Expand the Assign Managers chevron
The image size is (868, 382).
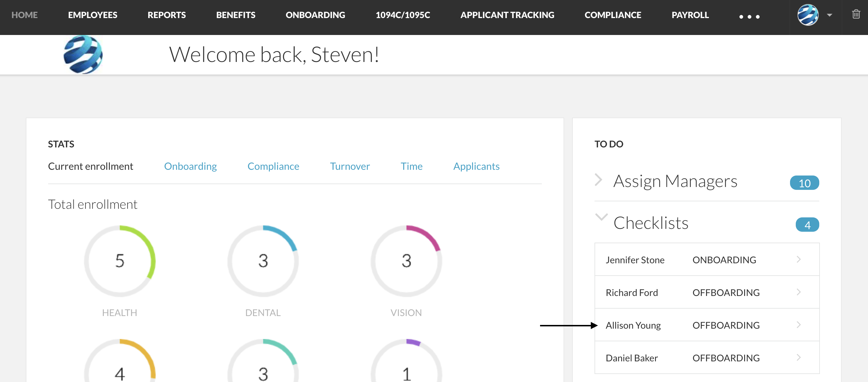(x=599, y=180)
